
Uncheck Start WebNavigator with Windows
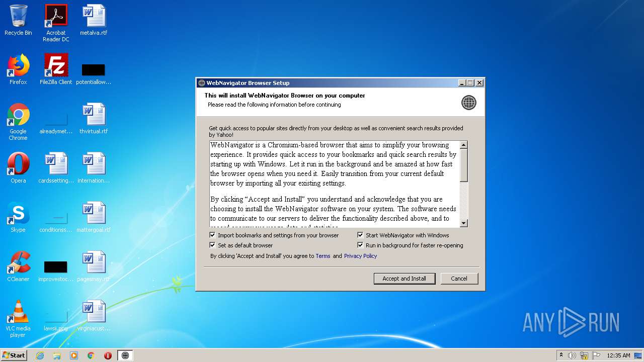360,235
